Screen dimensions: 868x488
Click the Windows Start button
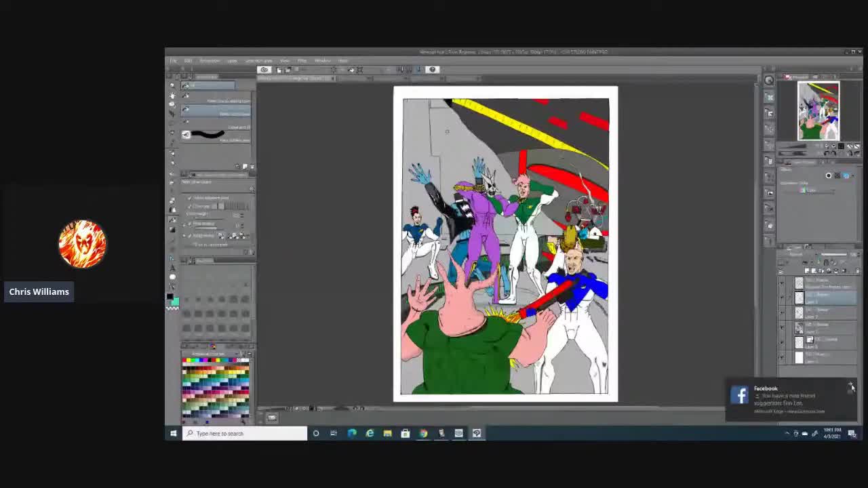coord(174,433)
